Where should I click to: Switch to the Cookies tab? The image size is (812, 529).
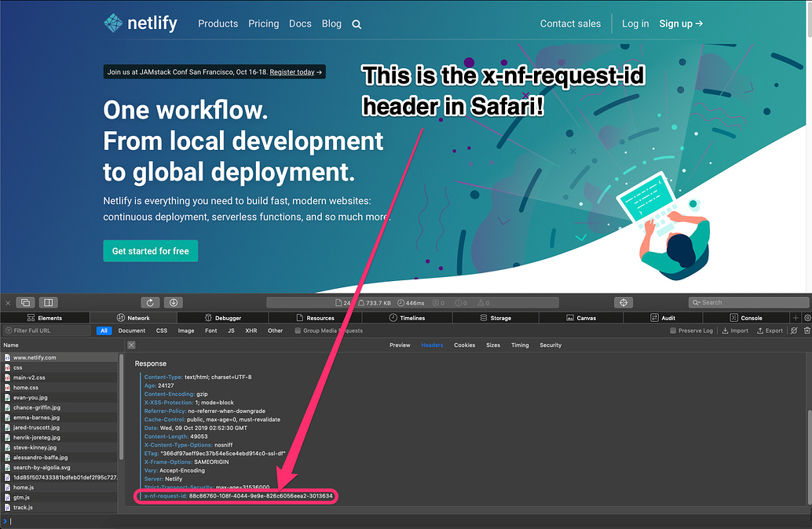coord(464,345)
